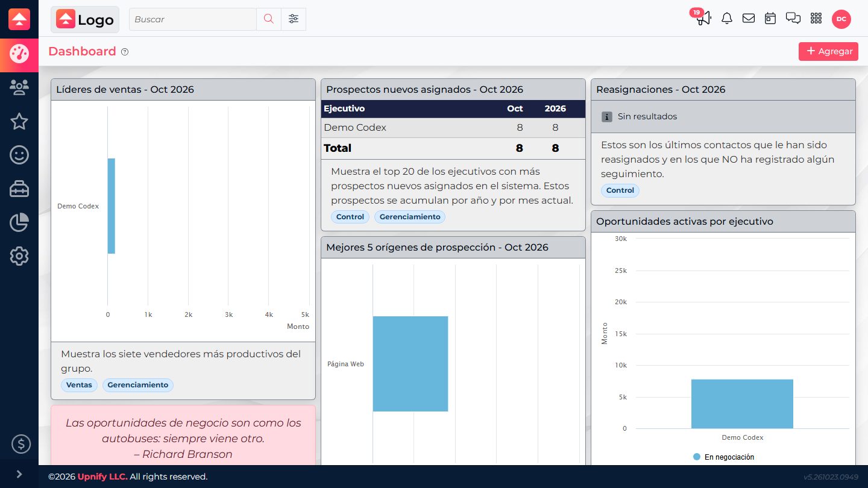Click the Página Web bar in orígenes chart
The height and width of the screenshot is (488, 868).
[410, 364]
